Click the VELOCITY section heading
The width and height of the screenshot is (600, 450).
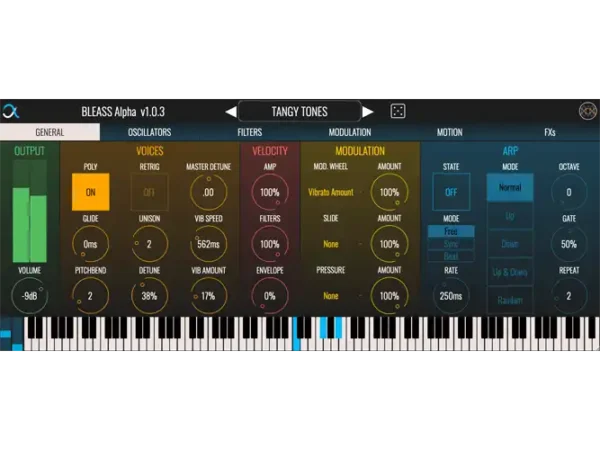(x=270, y=151)
